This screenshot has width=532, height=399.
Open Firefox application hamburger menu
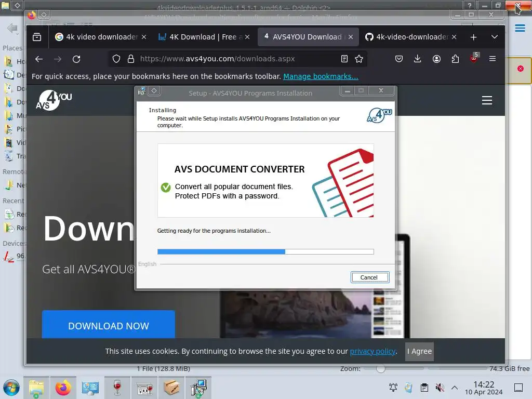pos(493,59)
